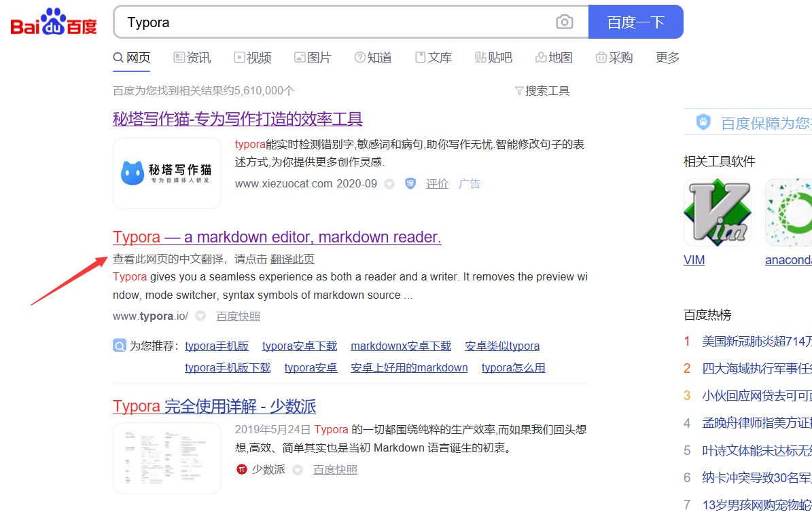Expand dropdown arrow next to www.typora.io

200,316
